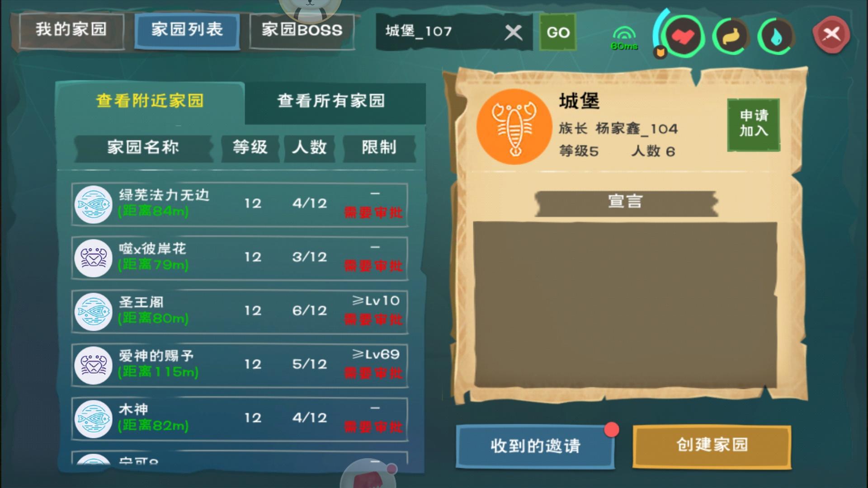Close the homestead panel with red X
The width and height of the screenshot is (868, 488).
(831, 34)
